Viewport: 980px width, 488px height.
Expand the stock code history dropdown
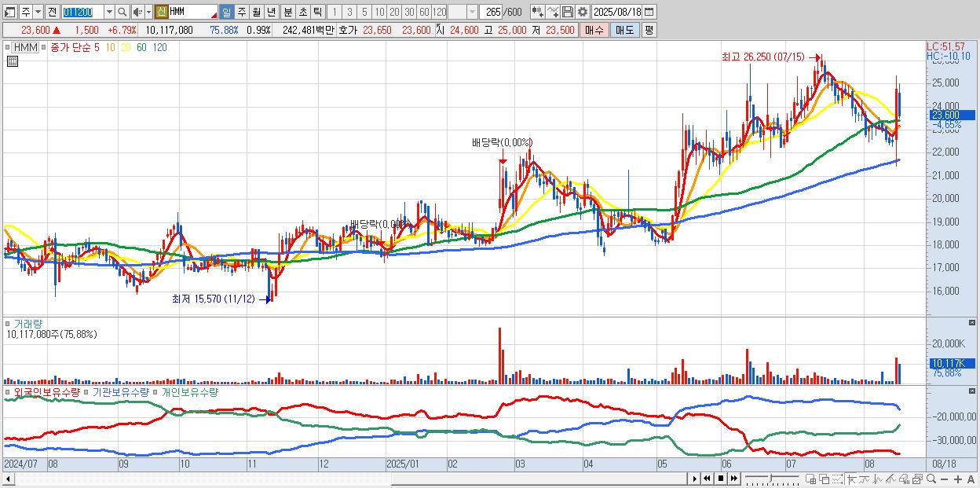coord(109,12)
